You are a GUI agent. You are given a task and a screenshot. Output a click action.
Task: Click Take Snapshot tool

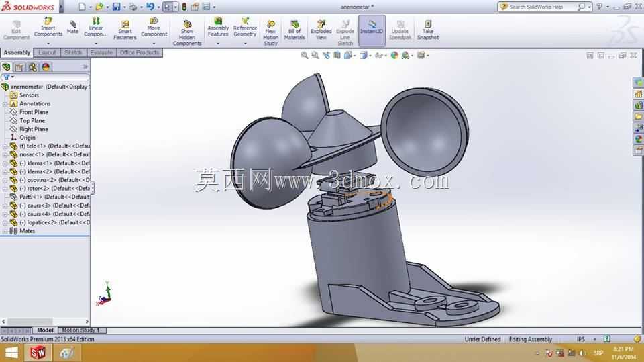coord(428,30)
